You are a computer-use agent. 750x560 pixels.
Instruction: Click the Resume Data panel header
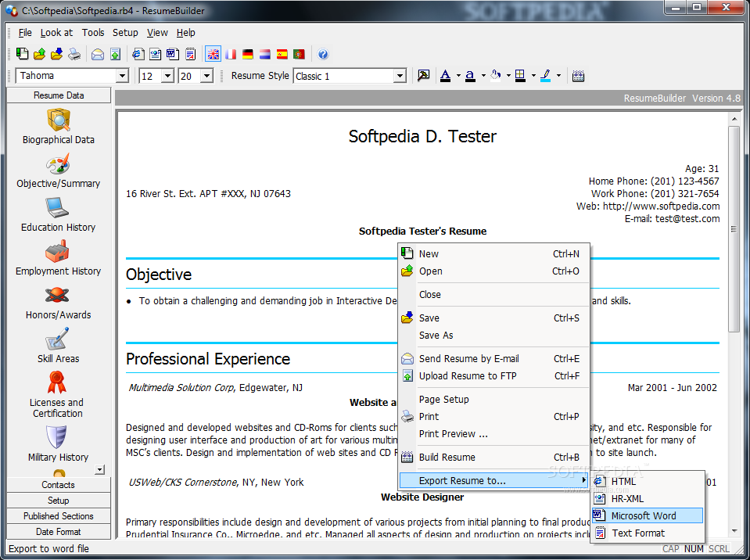[x=59, y=95]
